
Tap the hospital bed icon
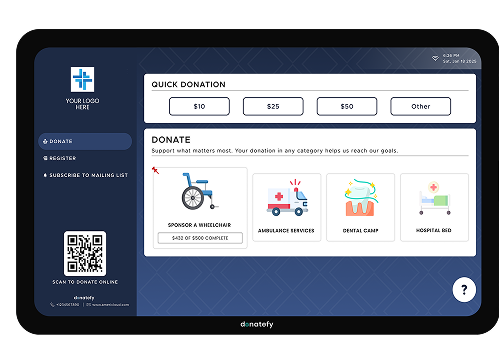pos(435,198)
